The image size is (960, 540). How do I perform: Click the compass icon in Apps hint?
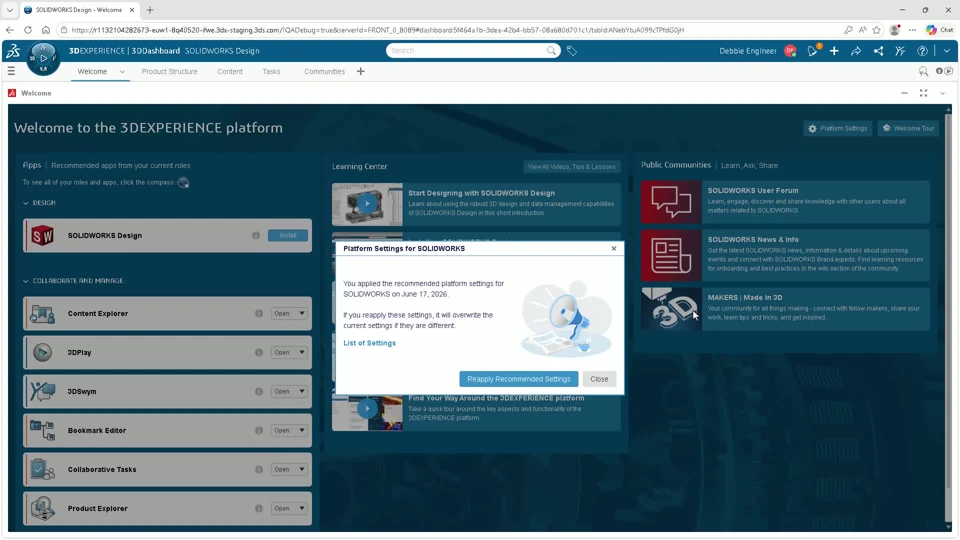[183, 182]
